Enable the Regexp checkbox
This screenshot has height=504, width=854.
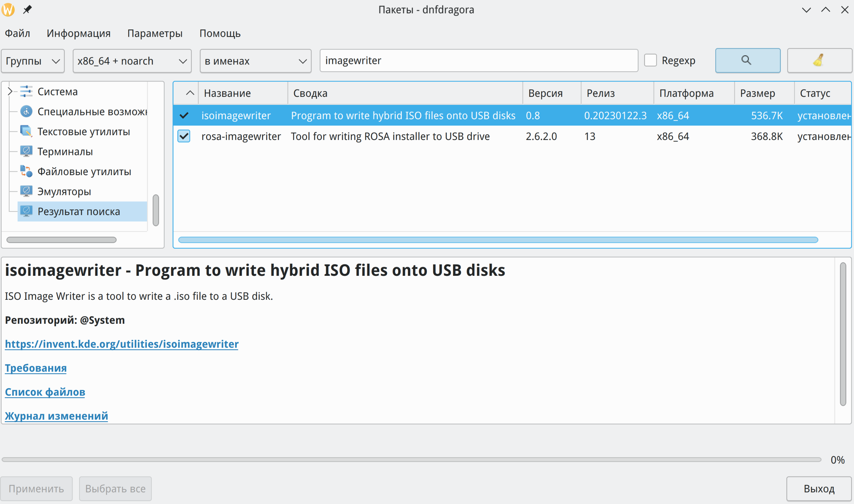pos(650,60)
